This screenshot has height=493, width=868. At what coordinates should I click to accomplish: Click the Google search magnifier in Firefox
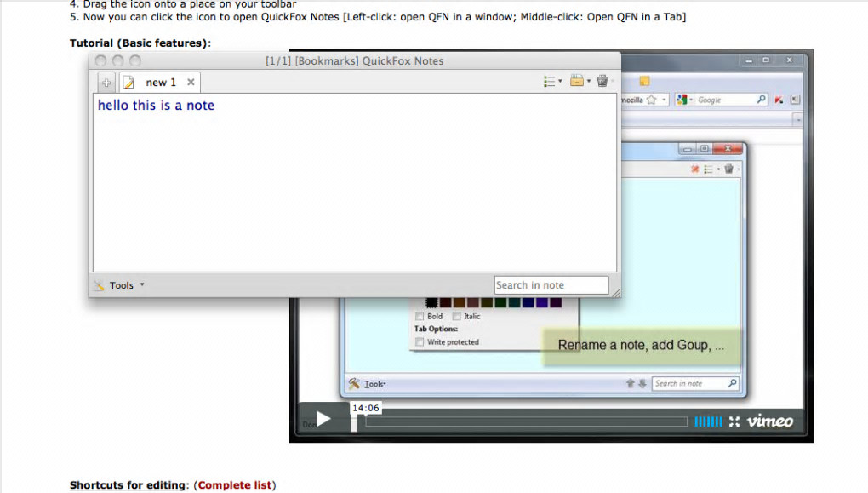(x=761, y=99)
